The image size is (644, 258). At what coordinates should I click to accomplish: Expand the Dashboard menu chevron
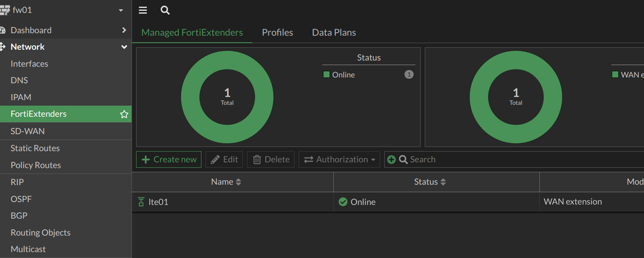124,30
